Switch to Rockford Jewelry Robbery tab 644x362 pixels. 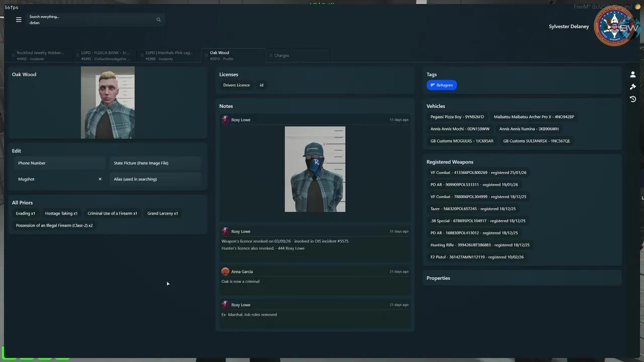tap(40, 55)
